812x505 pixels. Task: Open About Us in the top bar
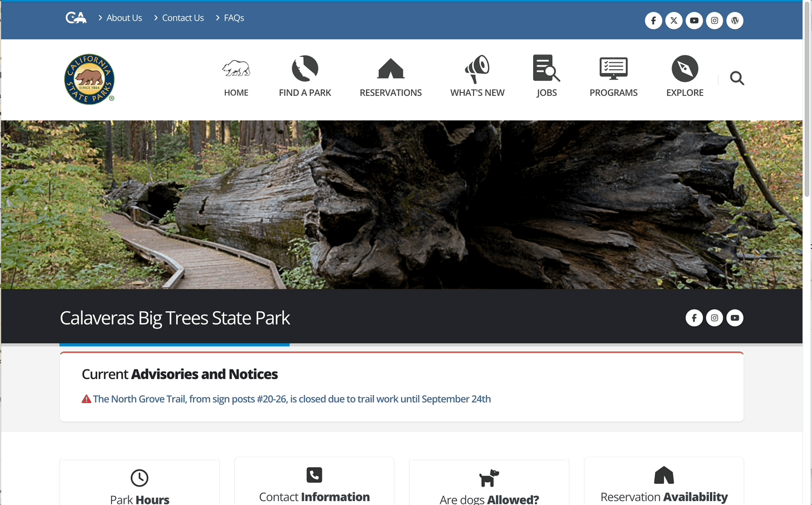click(x=124, y=17)
